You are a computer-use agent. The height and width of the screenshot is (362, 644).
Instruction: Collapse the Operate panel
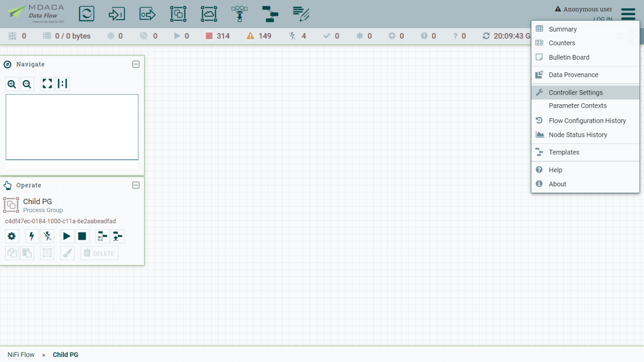click(x=136, y=185)
